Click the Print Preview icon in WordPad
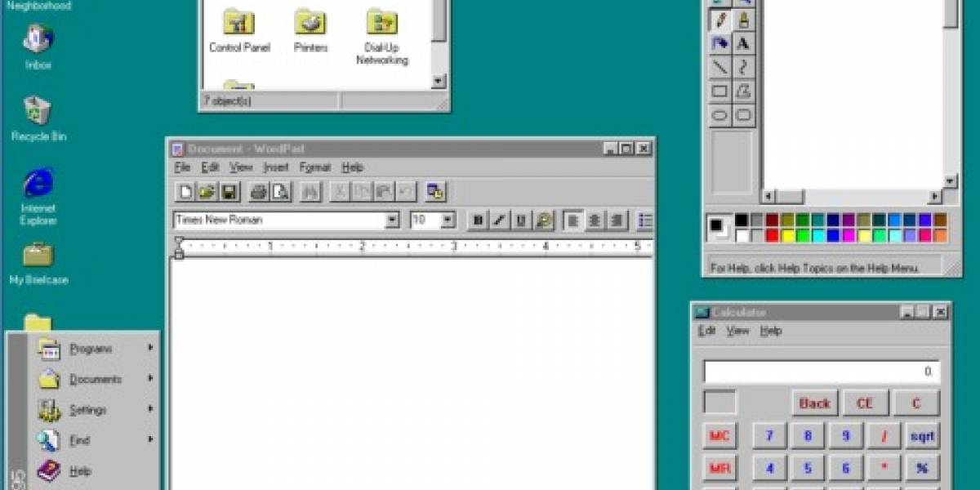The width and height of the screenshot is (980, 490). click(280, 192)
